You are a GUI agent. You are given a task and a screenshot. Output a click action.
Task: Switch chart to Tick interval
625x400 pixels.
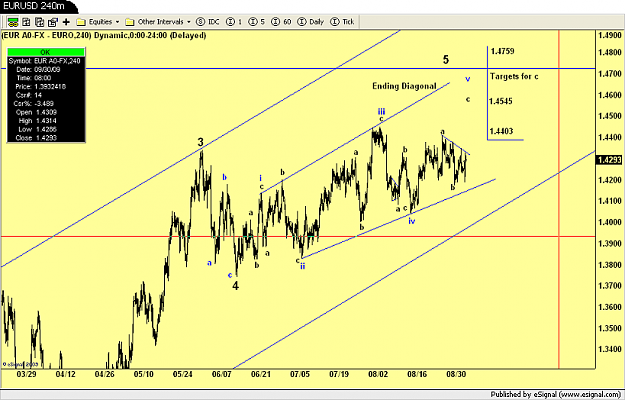click(x=342, y=22)
